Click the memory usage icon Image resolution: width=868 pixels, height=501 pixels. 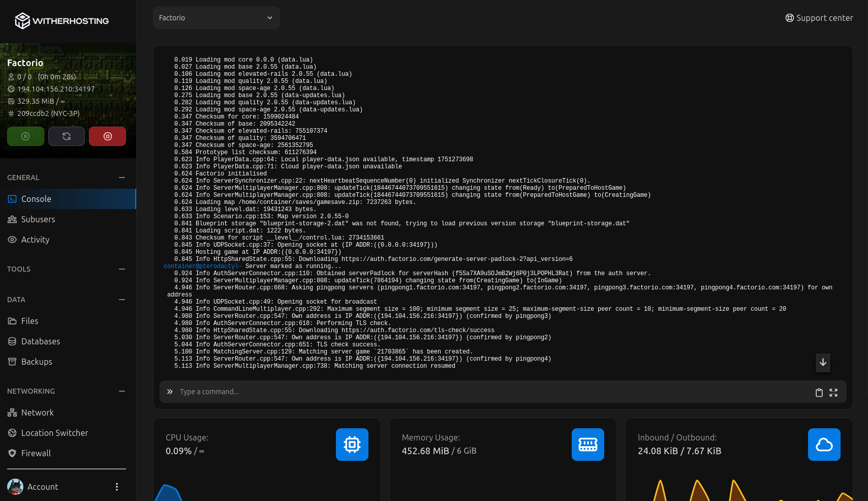click(587, 445)
